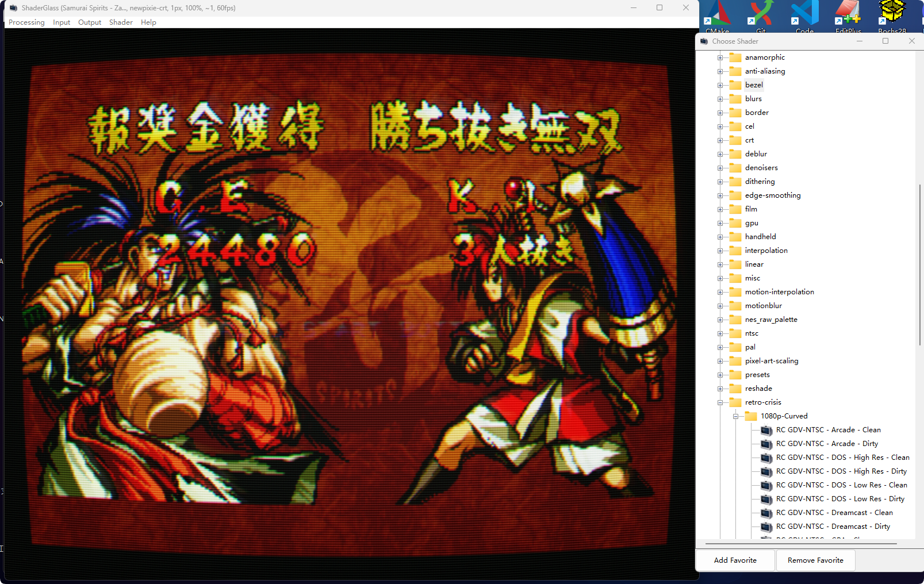Maximize the ShaderGlass window
This screenshot has height=584, width=924.
660,7
